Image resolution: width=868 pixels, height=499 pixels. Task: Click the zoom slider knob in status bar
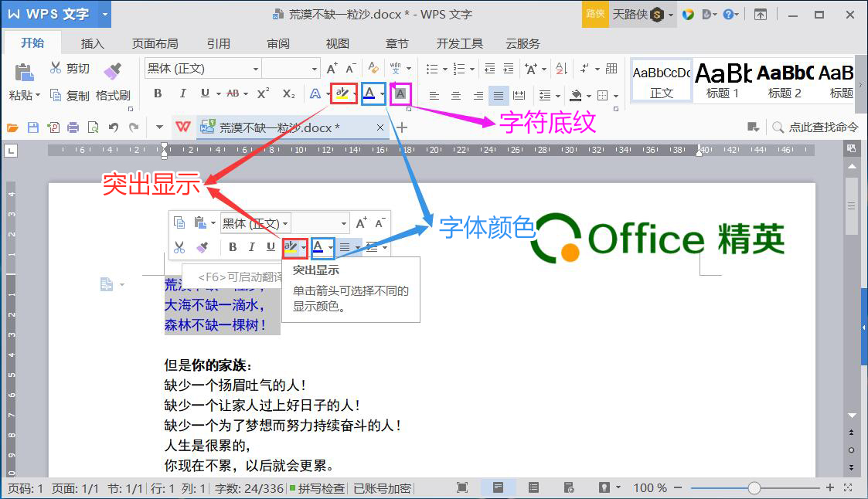[754, 488]
